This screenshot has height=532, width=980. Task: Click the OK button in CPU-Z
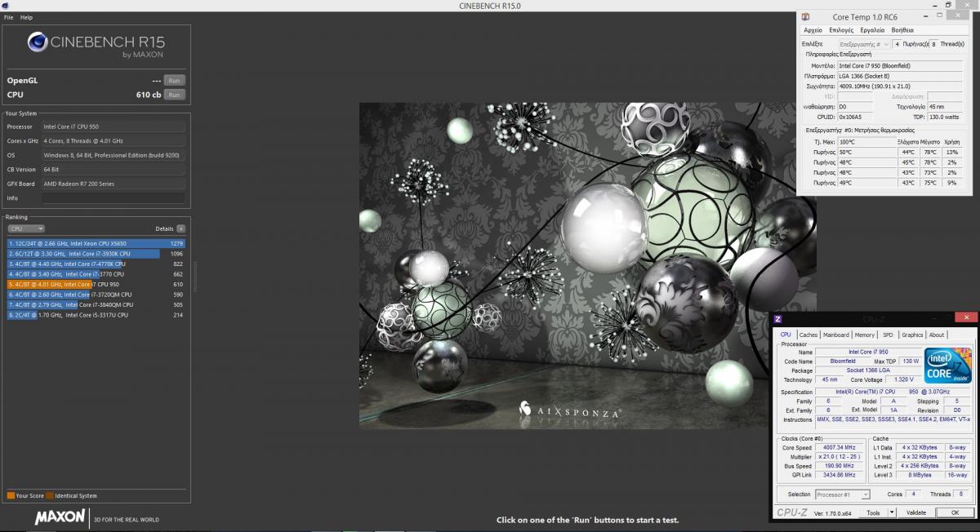tap(955, 512)
